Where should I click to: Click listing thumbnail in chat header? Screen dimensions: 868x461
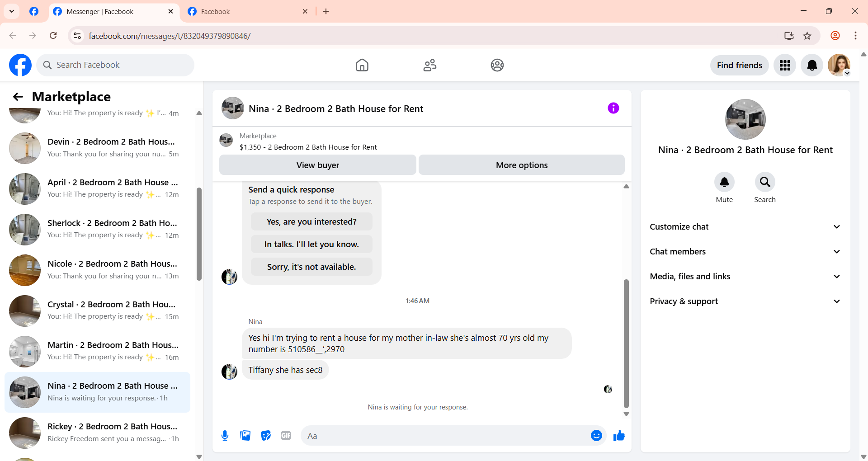tap(233, 108)
